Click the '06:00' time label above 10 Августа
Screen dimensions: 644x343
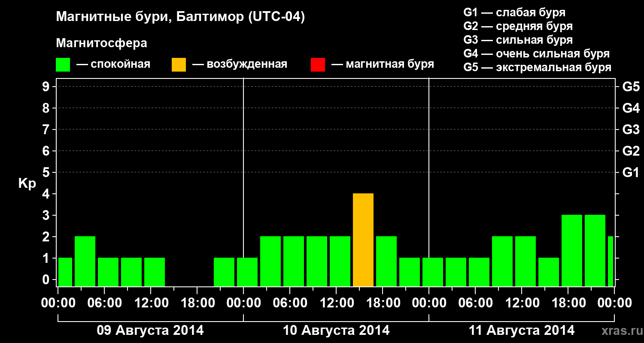[290, 303]
